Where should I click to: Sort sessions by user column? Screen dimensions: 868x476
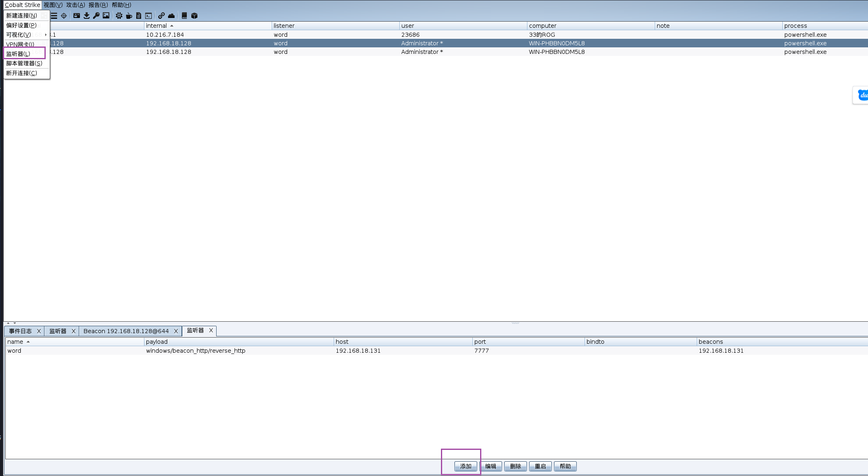(463, 26)
